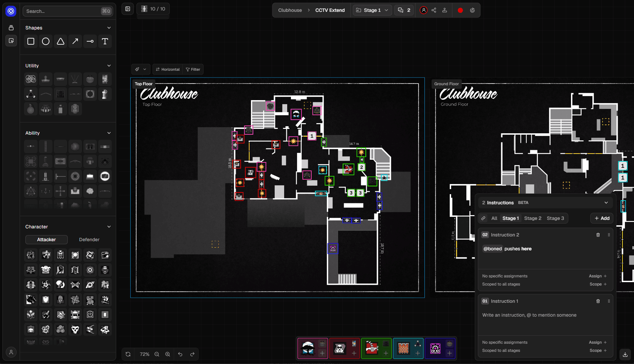Open the share icon in top bar
This screenshot has width=634, height=364.
434,10
